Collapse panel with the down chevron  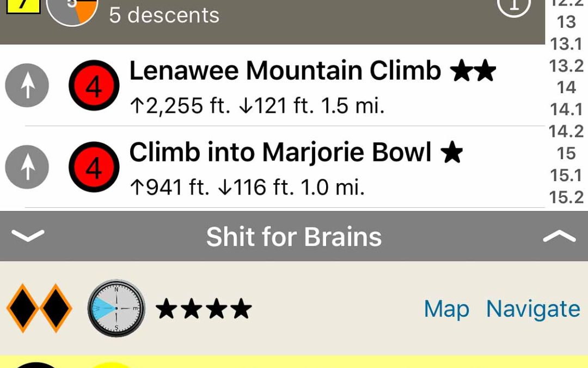click(x=28, y=236)
